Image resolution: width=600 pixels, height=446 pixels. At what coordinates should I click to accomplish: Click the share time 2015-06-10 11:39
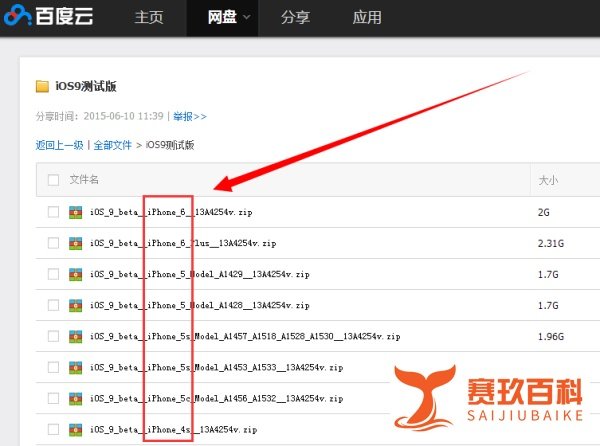(x=123, y=116)
